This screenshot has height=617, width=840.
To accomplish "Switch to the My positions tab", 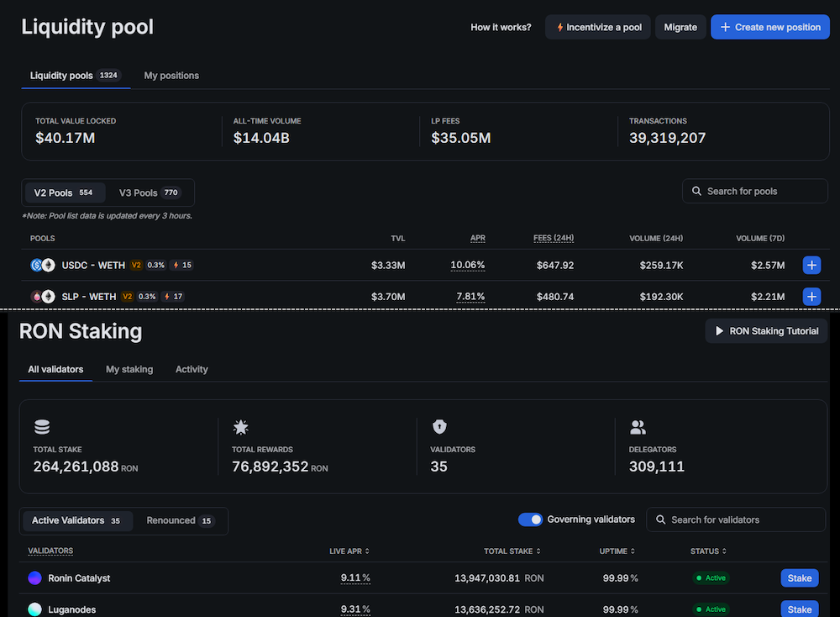I will coord(171,76).
